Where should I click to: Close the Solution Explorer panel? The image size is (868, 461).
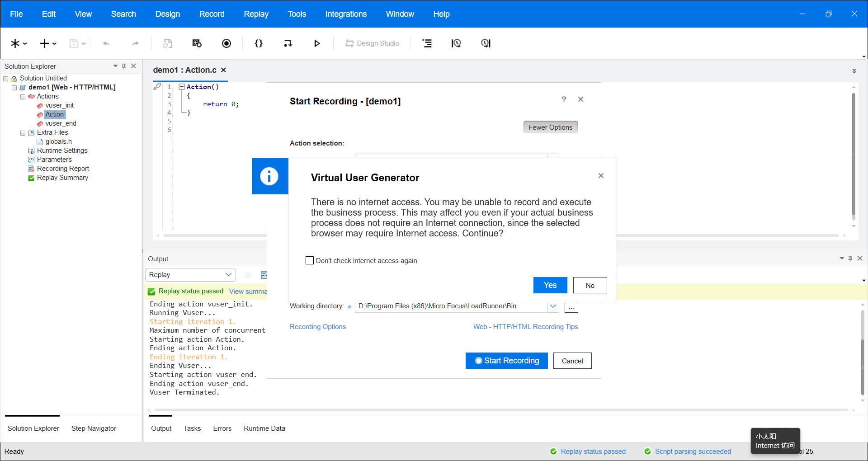coord(133,66)
